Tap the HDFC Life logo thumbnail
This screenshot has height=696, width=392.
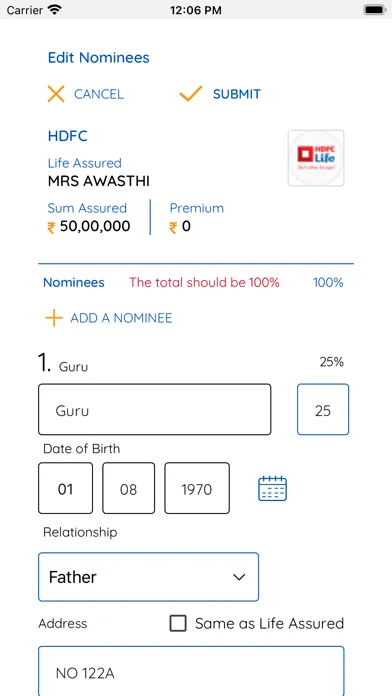coord(316,158)
